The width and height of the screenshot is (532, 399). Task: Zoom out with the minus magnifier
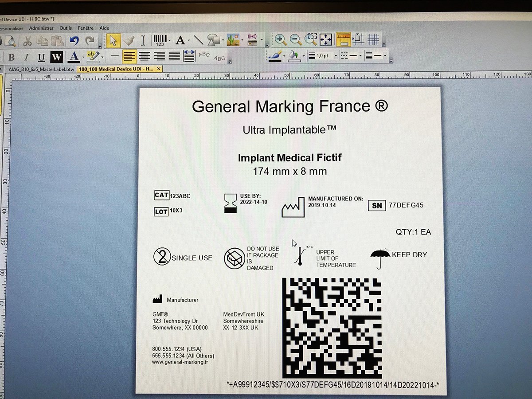296,39
